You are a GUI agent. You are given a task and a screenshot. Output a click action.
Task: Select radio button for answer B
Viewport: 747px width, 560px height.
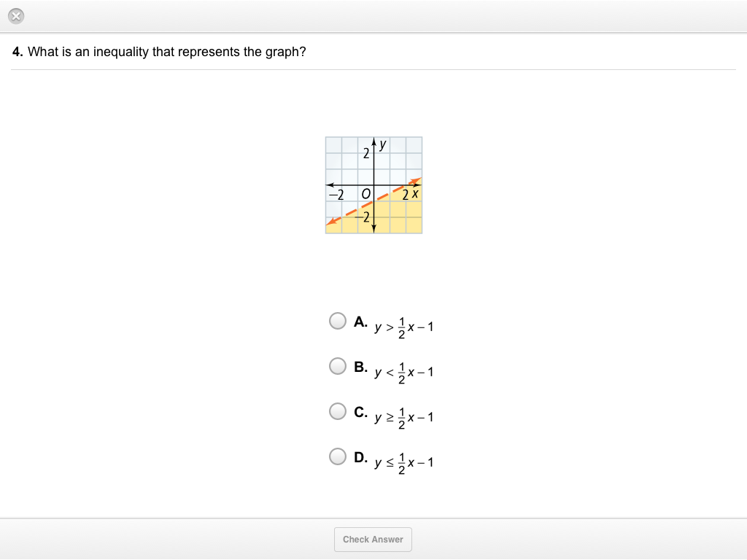point(338,366)
